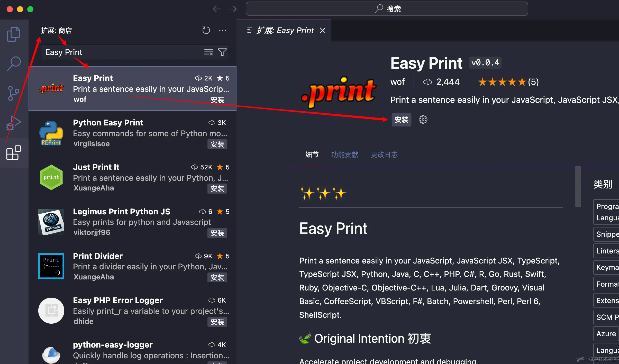Select the Easy Print extension tab

(x=284, y=30)
